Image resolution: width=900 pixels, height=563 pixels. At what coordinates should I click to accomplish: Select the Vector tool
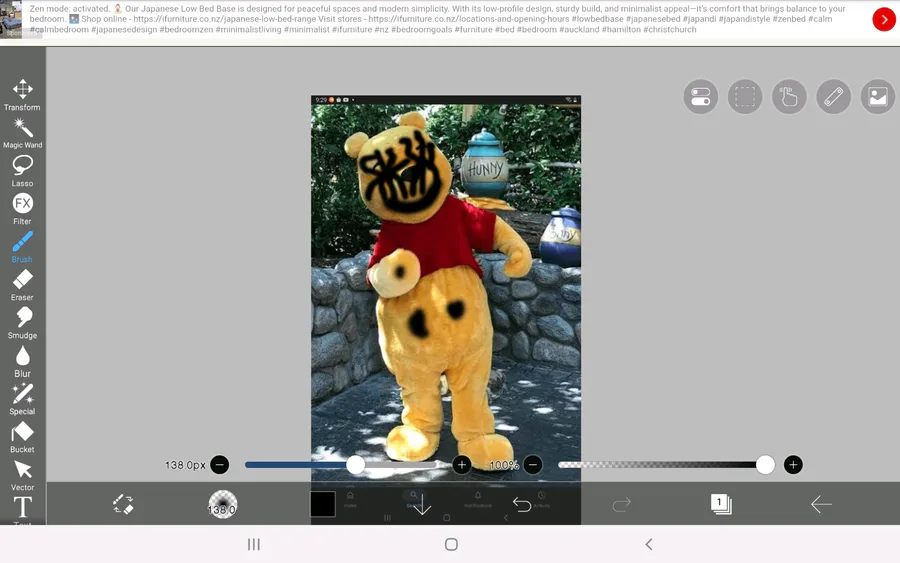pyautogui.click(x=22, y=475)
